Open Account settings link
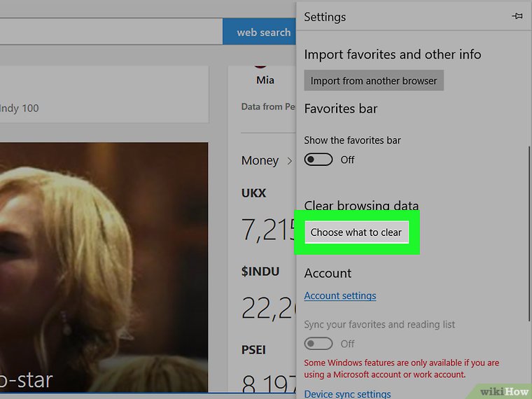The image size is (532, 399). [x=340, y=296]
